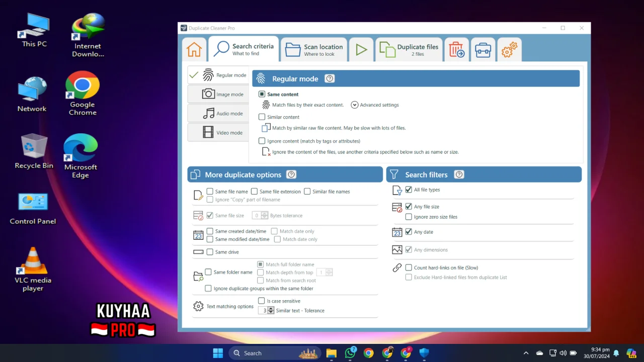
Task: Toggle the Same content checkbox
Action: coord(262,94)
